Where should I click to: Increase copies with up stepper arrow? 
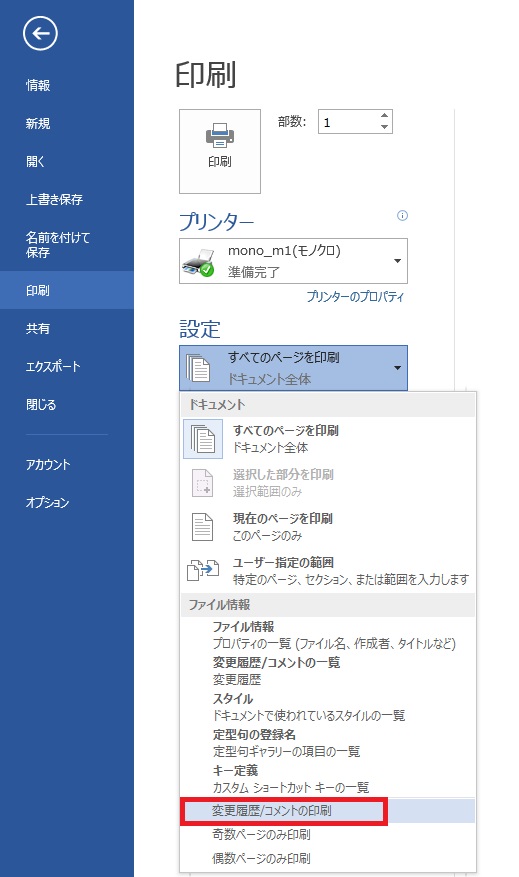(x=384, y=116)
